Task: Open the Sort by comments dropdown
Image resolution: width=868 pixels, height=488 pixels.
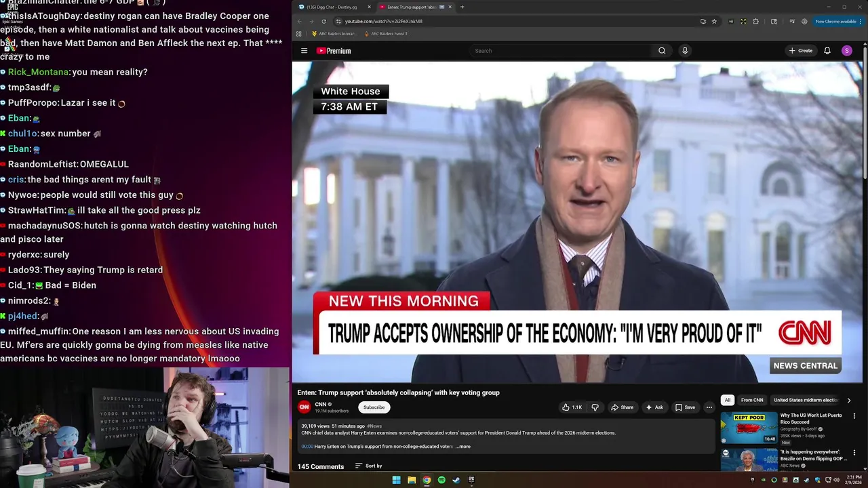Action: (369, 466)
